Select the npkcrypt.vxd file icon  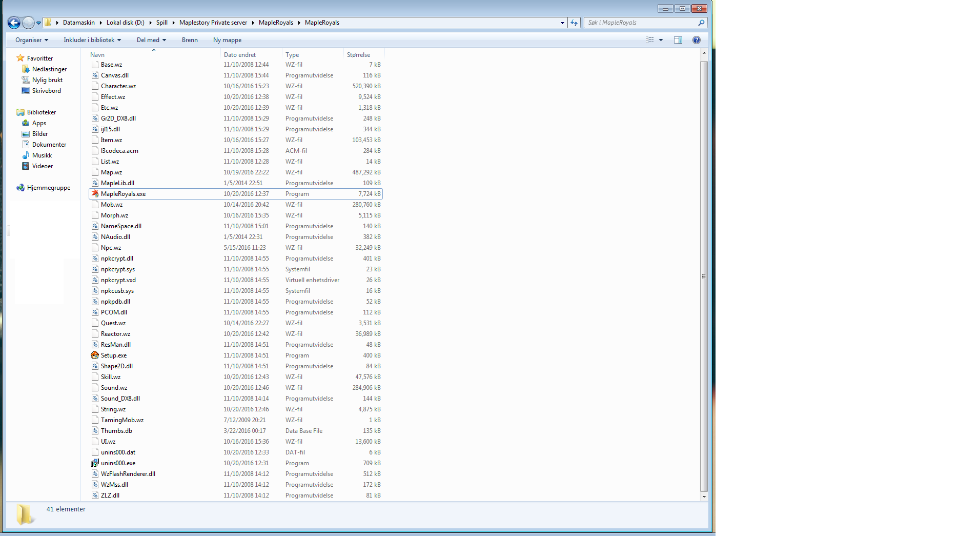[x=95, y=280]
